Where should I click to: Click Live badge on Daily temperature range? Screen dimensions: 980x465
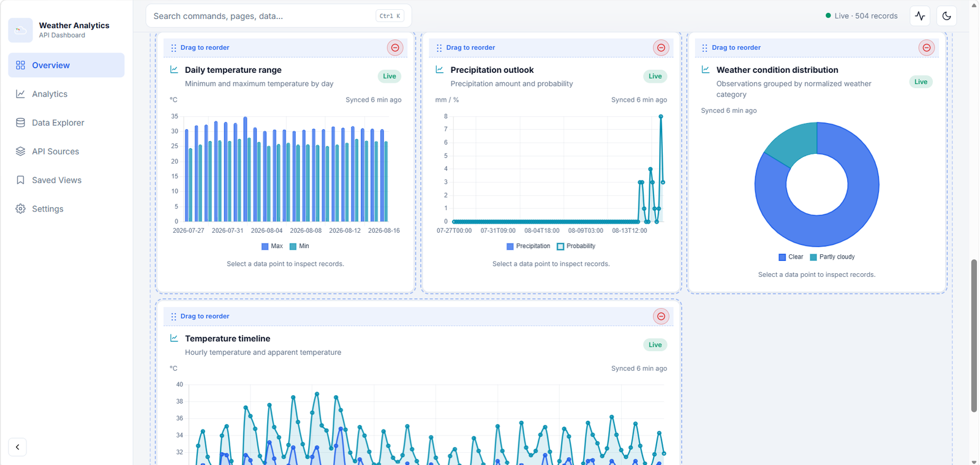[x=390, y=76]
